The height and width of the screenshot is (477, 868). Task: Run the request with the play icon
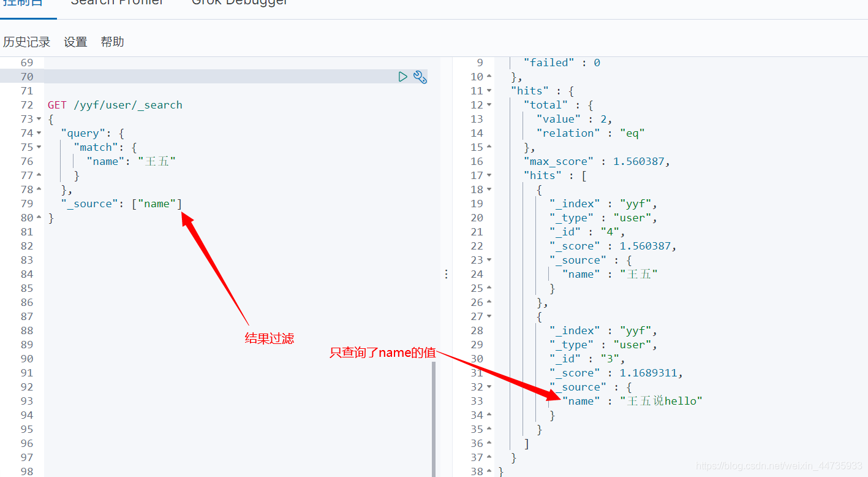point(402,77)
